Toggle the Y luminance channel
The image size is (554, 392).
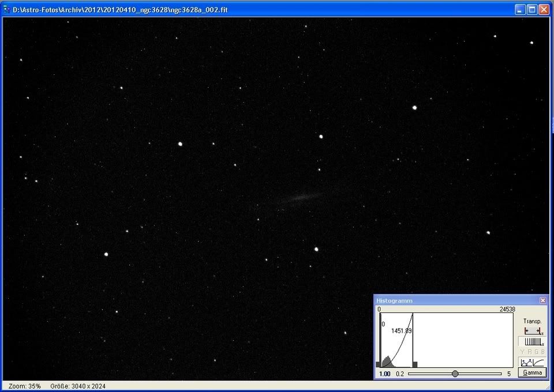[x=523, y=352]
